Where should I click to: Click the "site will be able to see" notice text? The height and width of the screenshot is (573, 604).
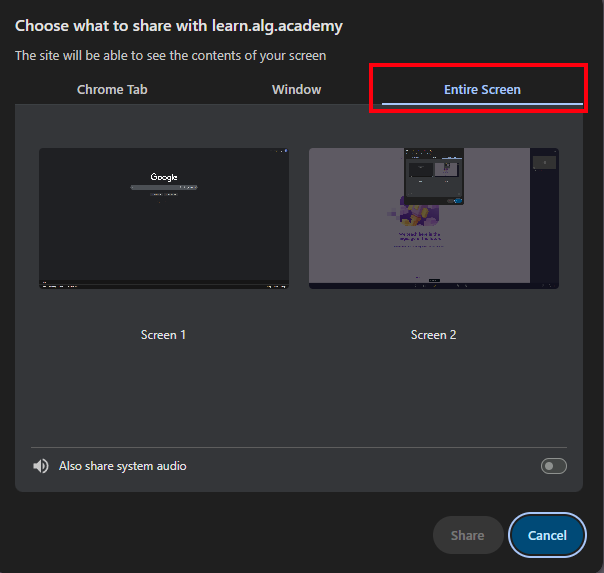pyautogui.click(x=170, y=56)
